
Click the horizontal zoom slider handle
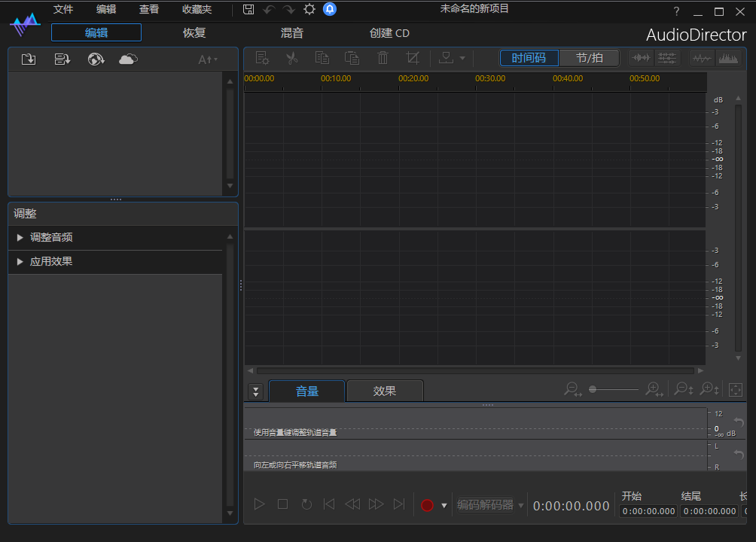[593, 389]
